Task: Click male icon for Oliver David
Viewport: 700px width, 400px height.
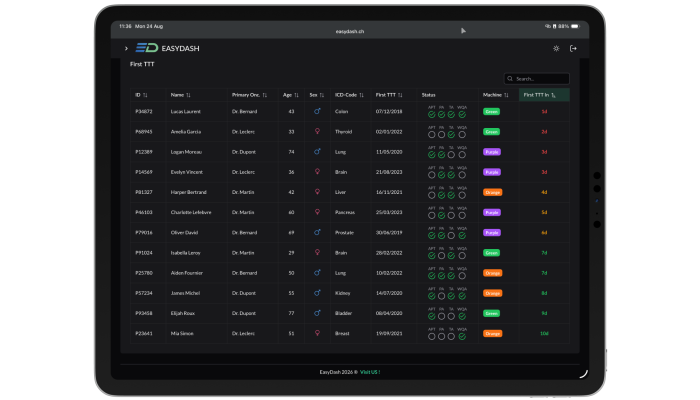Action: pyautogui.click(x=317, y=232)
